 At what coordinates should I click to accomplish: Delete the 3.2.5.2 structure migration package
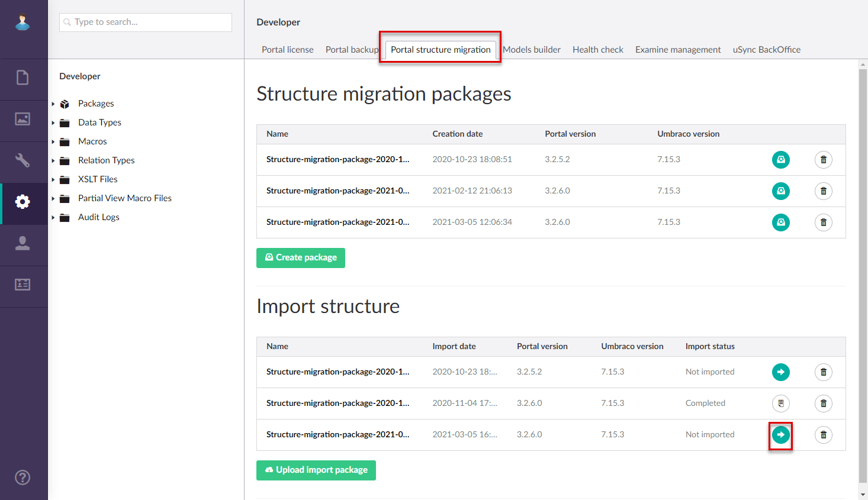(x=823, y=160)
